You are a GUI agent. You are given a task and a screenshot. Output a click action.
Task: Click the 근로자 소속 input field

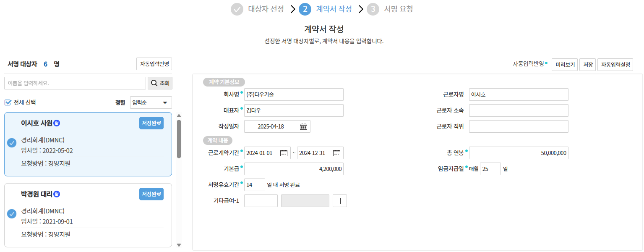[x=519, y=110]
